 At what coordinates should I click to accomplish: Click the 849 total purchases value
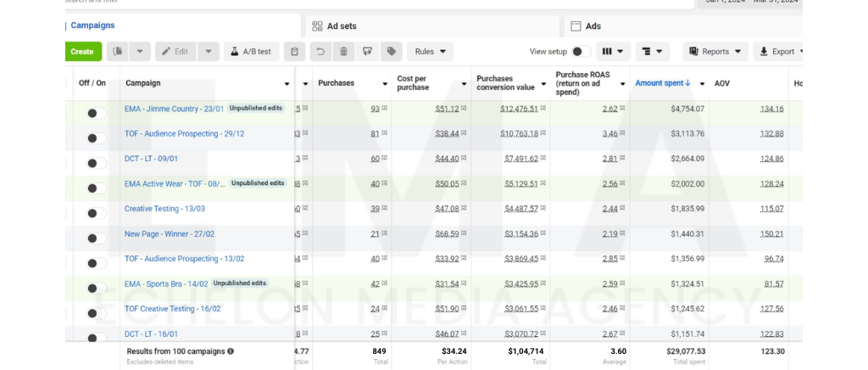(379, 351)
